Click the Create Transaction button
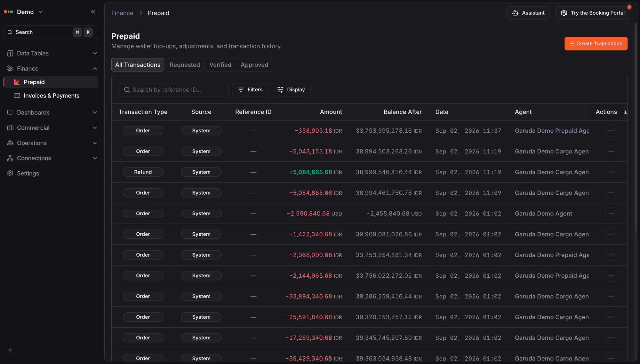 (x=596, y=43)
